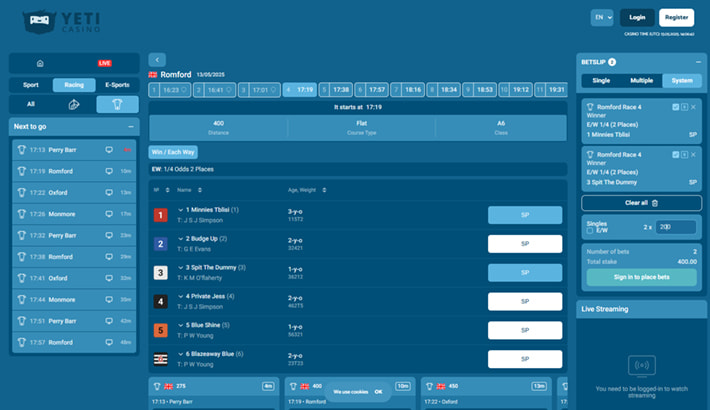
Task: Select SP odds for Budge Up
Action: click(x=525, y=244)
